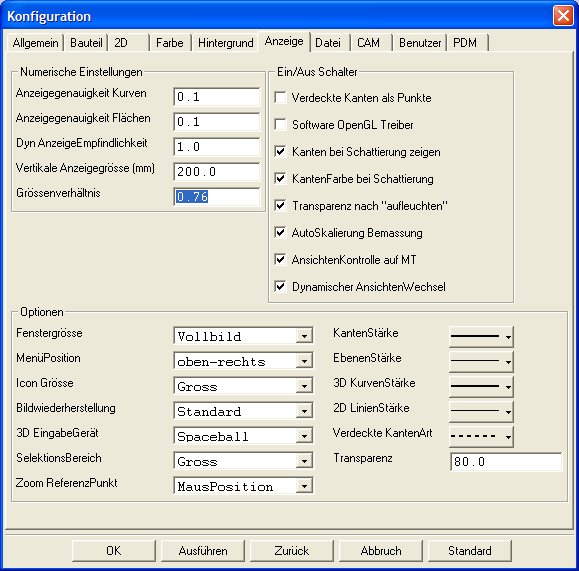579x571 pixels.
Task: Click the Anzeigegenauigkeit Flächen input field
Action: [x=217, y=122]
